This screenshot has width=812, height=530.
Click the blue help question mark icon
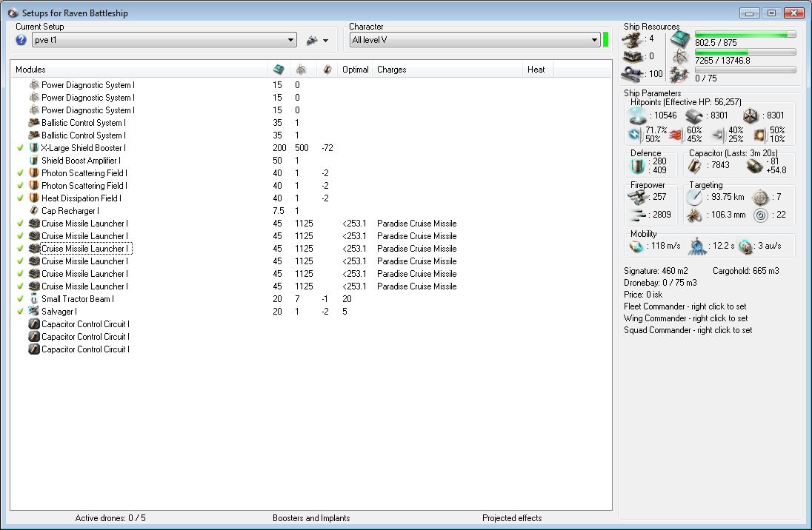pyautogui.click(x=21, y=40)
